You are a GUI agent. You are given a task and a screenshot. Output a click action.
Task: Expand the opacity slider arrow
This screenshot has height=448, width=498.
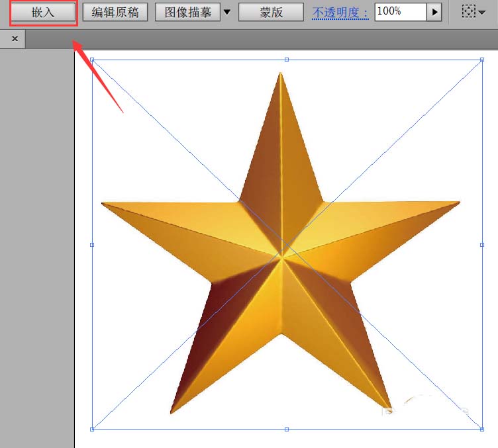[x=434, y=12]
